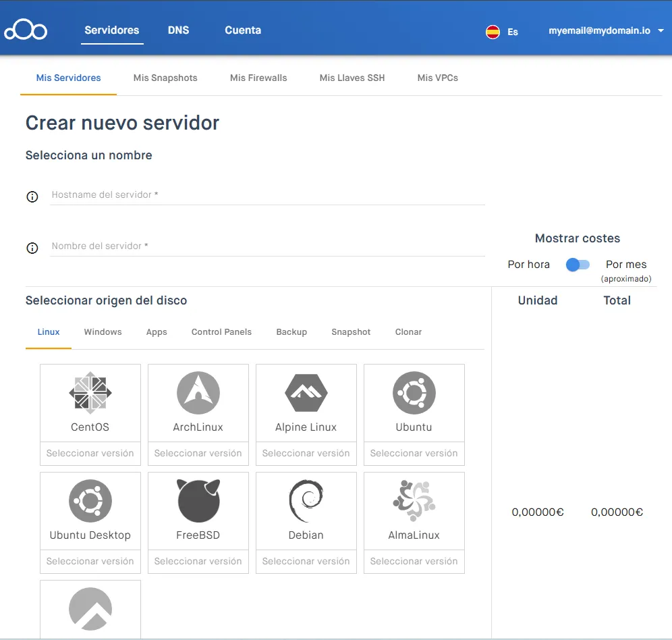Select the Alpine Linux logo
The width and height of the screenshot is (672, 640).
click(306, 392)
